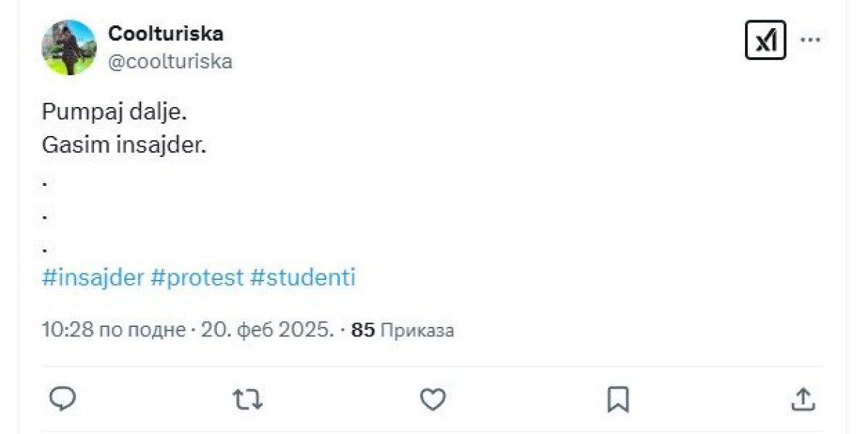868x434 pixels.
Task: Click the first lone period below "Gasim insajder."
Action: (x=45, y=184)
